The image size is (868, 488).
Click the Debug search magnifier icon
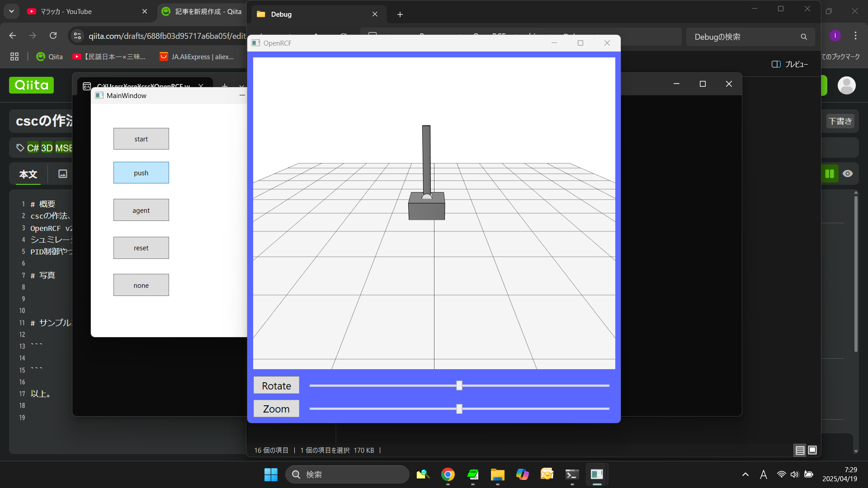coord(804,37)
